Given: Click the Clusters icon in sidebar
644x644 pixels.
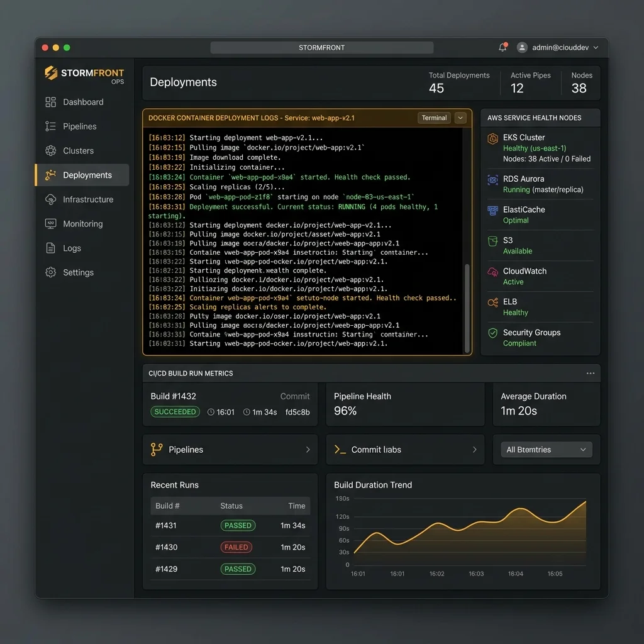Looking at the screenshot, I should pos(50,151).
